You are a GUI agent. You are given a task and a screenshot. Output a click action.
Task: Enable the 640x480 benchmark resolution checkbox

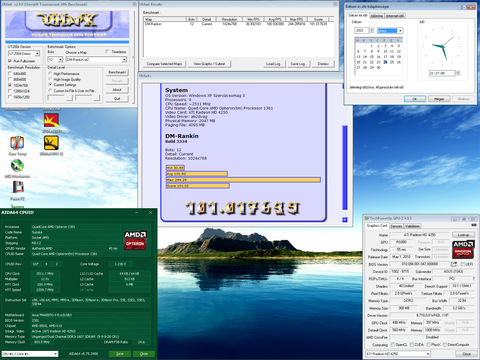pos(10,73)
